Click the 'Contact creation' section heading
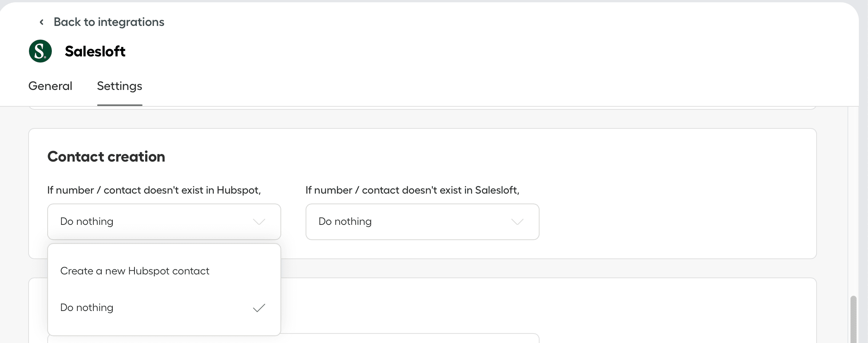Viewport: 868px width, 343px height. (x=106, y=157)
